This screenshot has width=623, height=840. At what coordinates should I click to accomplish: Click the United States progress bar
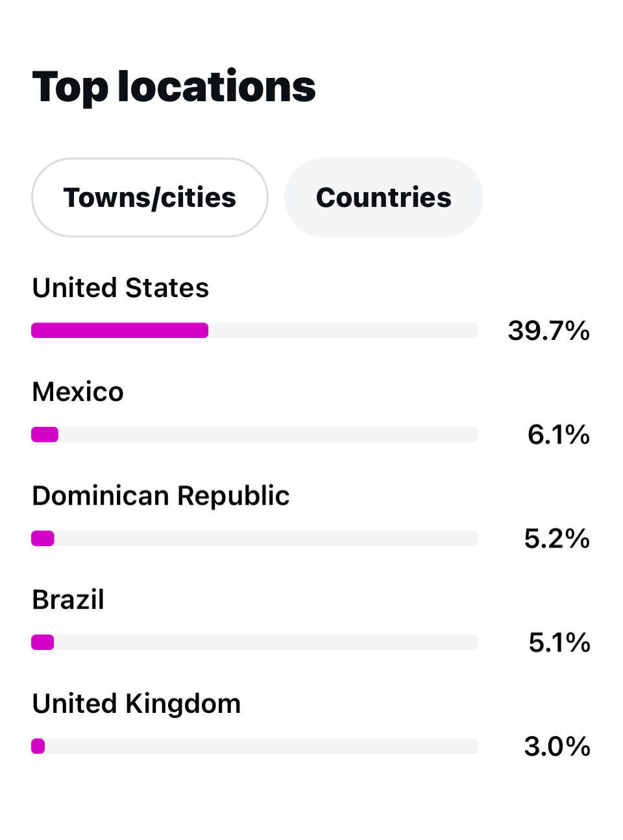pyautogui.click(x=254, y=331)
